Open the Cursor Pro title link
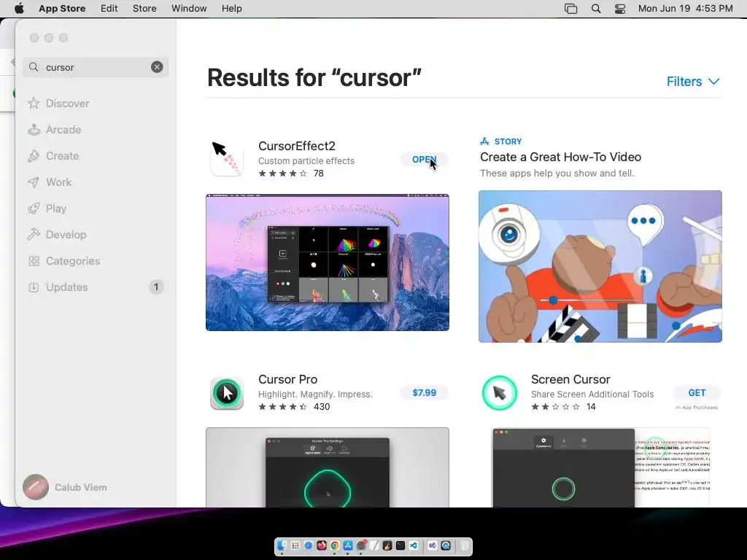747x560 pixels. coord(287,379)
